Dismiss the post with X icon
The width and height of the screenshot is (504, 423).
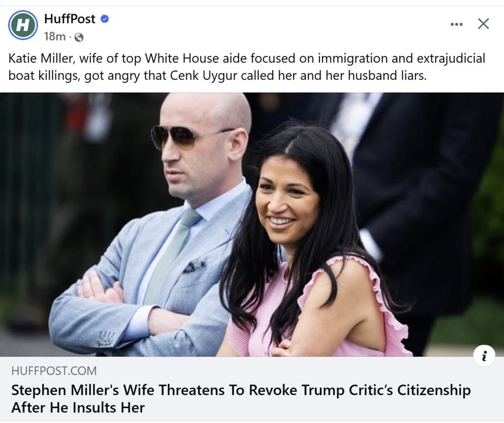tap(483, 24)
